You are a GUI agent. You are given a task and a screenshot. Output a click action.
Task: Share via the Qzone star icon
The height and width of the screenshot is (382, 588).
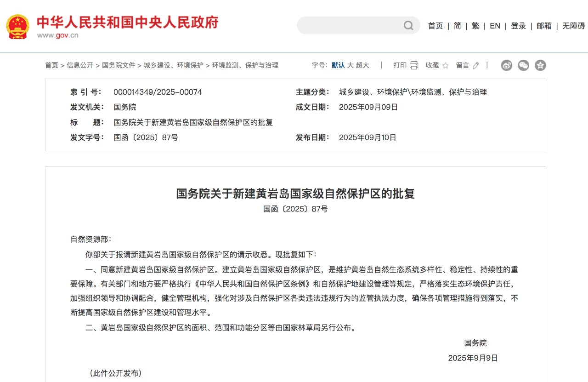540,65
